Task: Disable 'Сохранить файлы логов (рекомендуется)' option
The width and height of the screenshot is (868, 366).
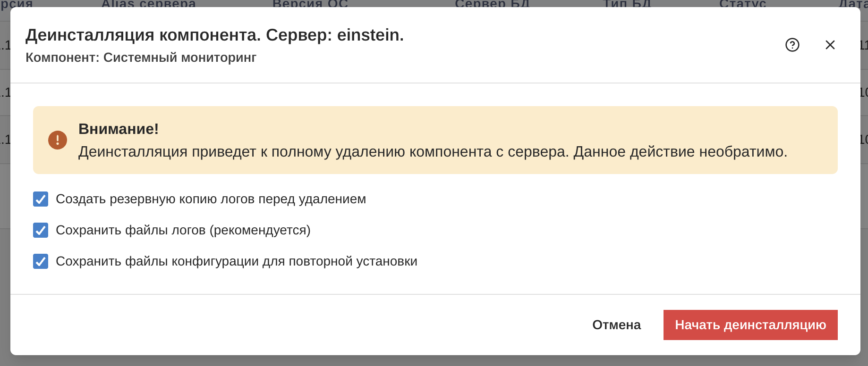Action: click(40, 230)
